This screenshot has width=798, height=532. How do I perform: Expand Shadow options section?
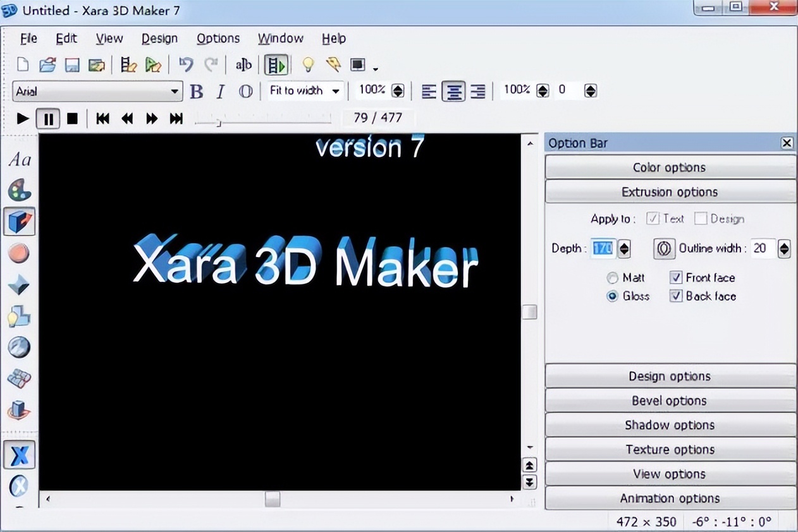point(670,425)
